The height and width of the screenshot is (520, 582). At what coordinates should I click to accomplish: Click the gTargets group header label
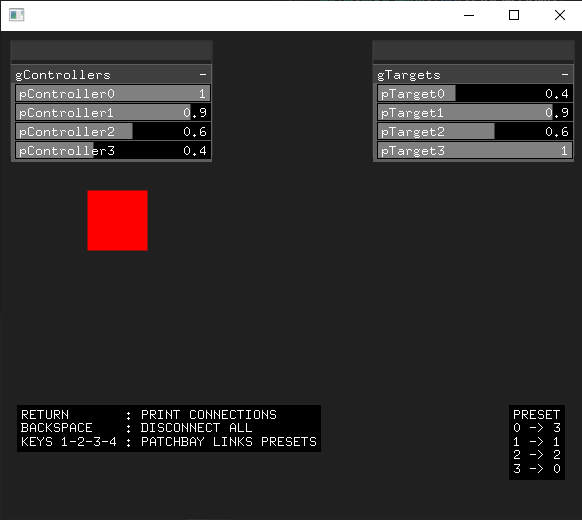409,75
